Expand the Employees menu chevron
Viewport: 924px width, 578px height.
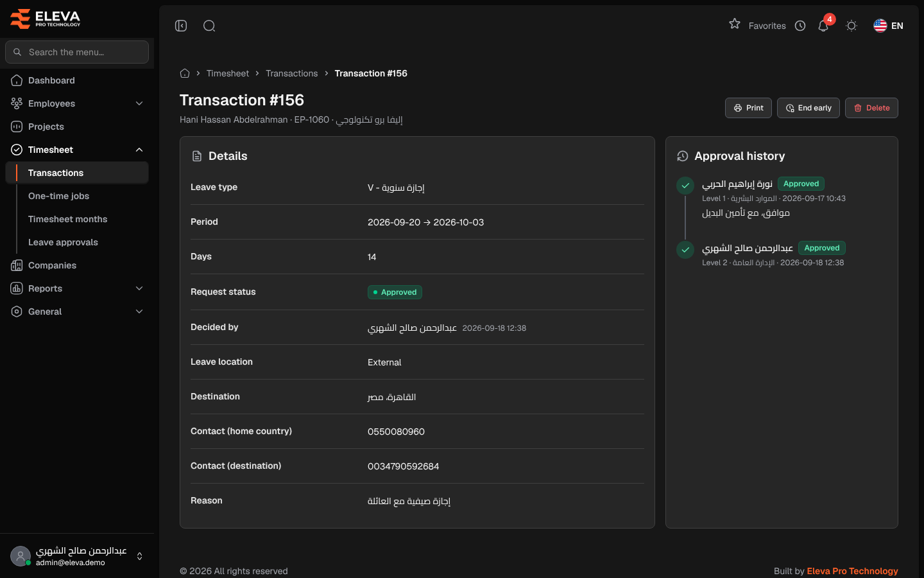139,103
